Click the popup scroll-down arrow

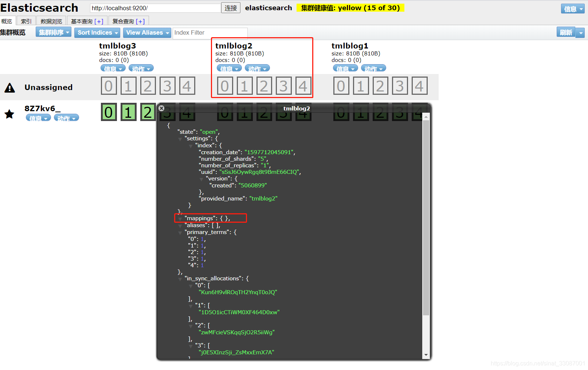point(426,355)
